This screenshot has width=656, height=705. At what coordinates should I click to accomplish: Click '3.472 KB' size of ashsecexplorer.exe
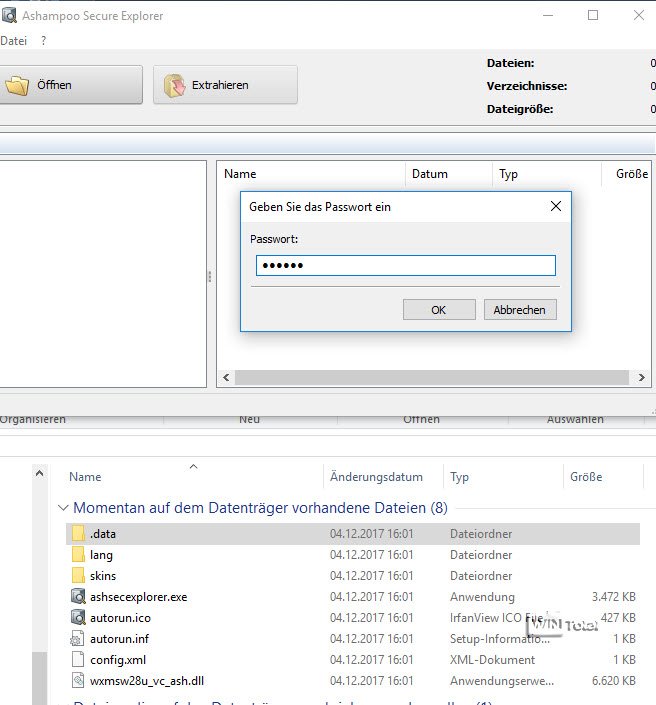[x=613, y=597]
